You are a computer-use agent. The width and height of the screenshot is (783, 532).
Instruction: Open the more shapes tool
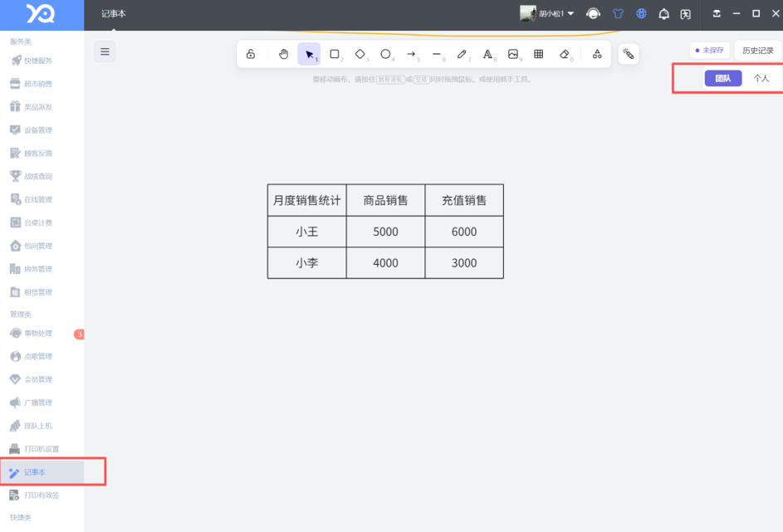point(597,54)
